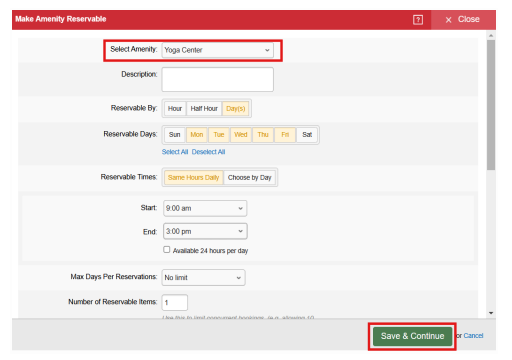Check Available 24 hours per day

pyautogui.click(x=167, y=250)
